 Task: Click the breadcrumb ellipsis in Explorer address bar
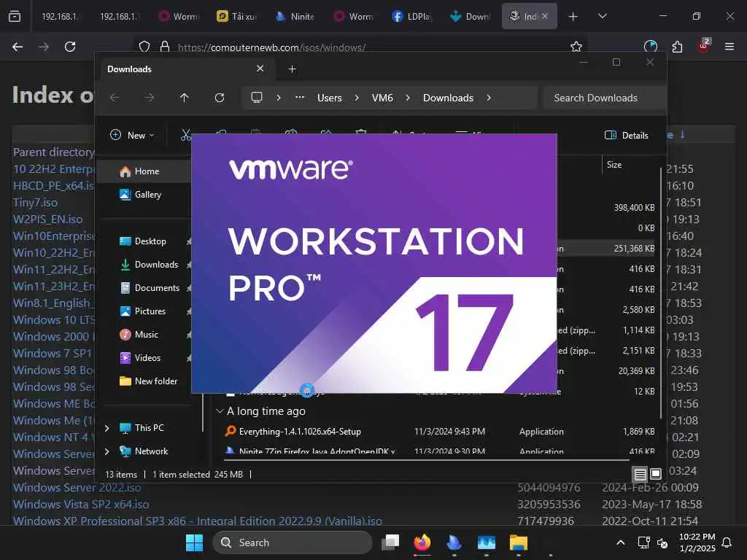(x=300, y=98)
